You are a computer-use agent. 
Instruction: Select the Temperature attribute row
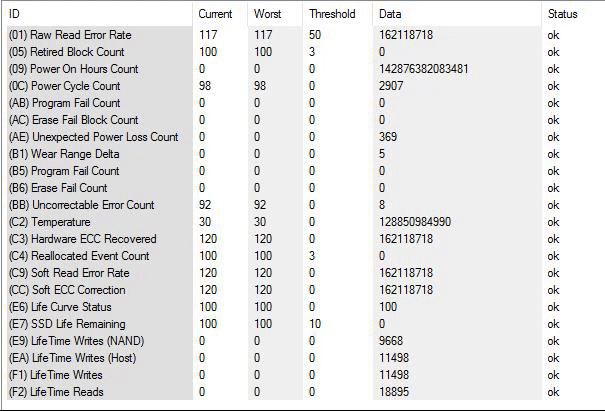click(305, 222)
